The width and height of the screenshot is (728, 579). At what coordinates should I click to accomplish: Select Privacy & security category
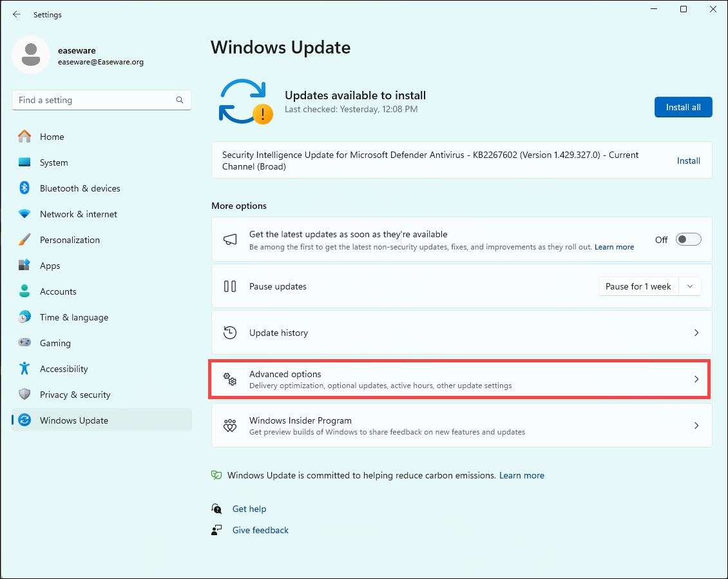(x=102, y=394)
